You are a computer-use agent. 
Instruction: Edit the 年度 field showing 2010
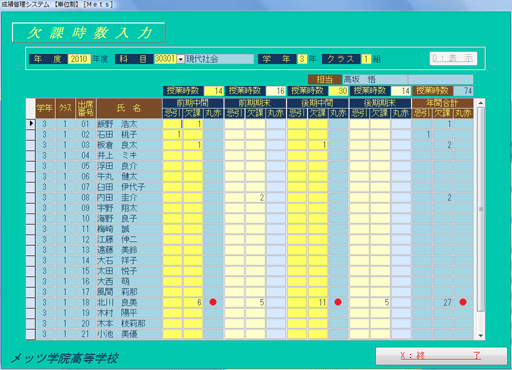(x=79, y=59)
